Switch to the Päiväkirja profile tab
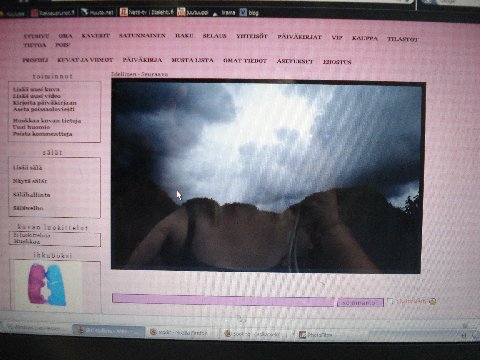The image size is (480, 360). 142,60
